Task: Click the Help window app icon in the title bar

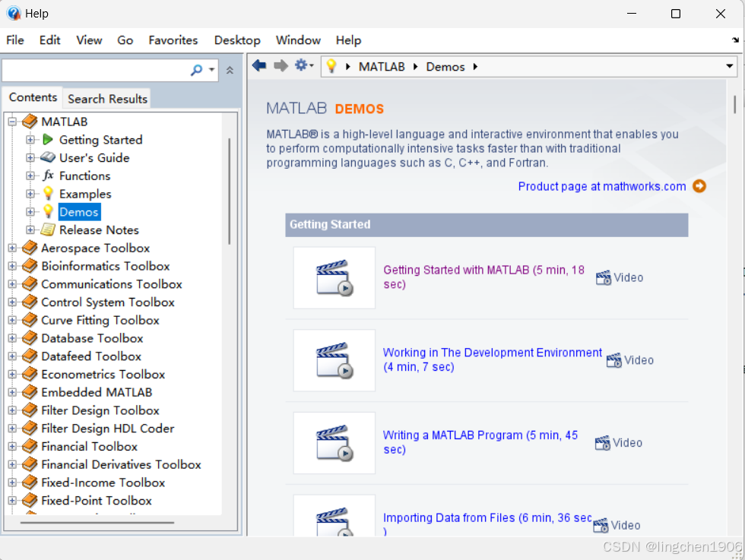Action: (x=14, y=14)
